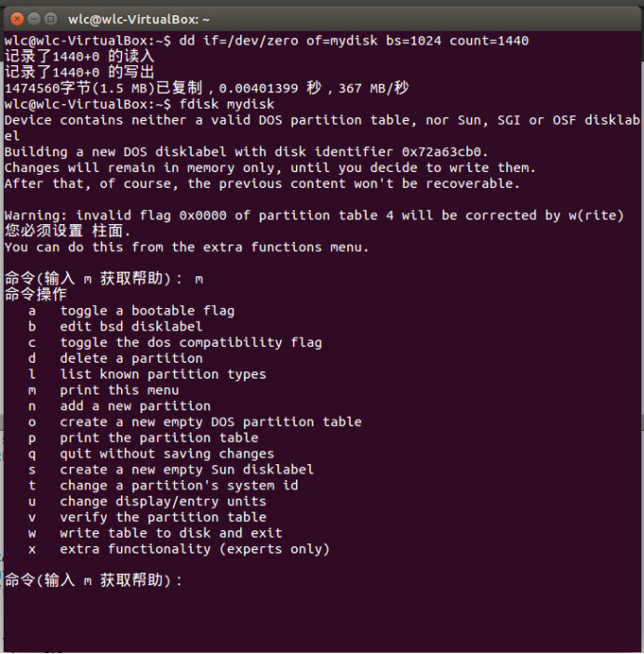Click 'extra functionality (experts only)' line

click(x=195, y=549)
